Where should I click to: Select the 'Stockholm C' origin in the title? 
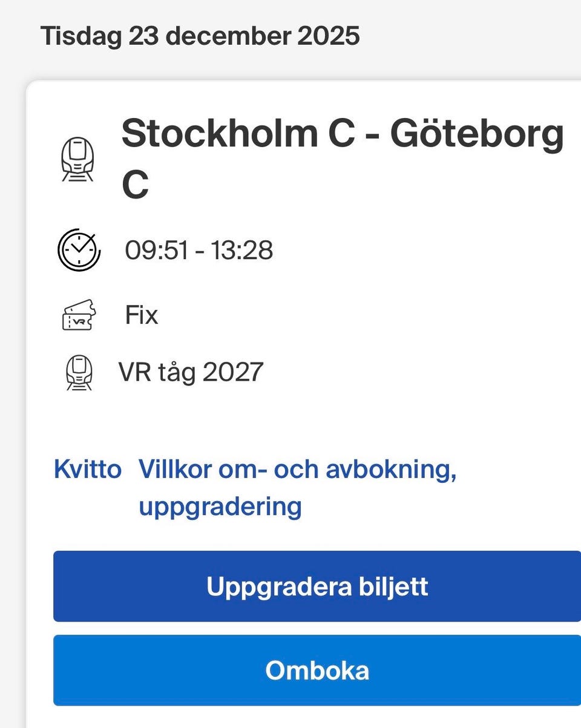coord(238,134)
